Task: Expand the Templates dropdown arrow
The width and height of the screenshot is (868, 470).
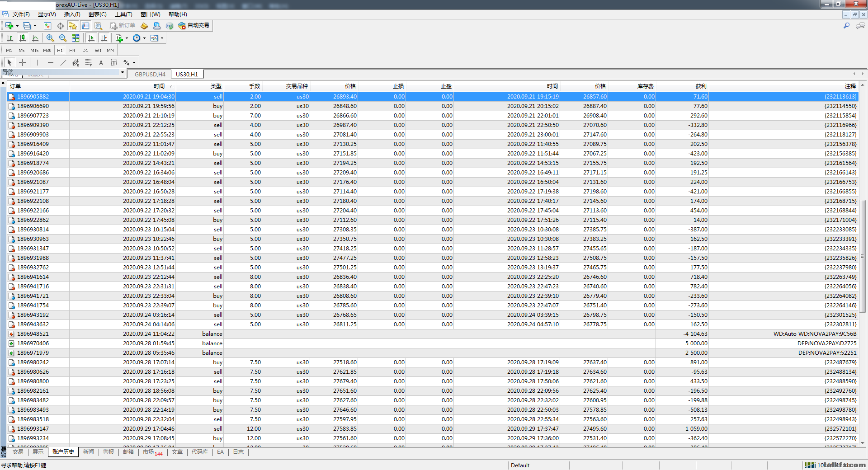Action: (x=162, y=38)
